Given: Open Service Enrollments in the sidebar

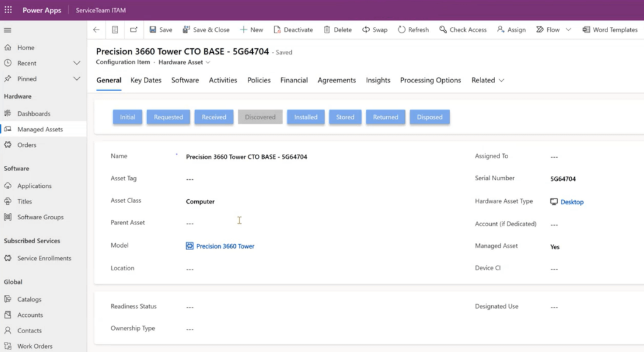Looking at the screenshot, I should 43,258.
